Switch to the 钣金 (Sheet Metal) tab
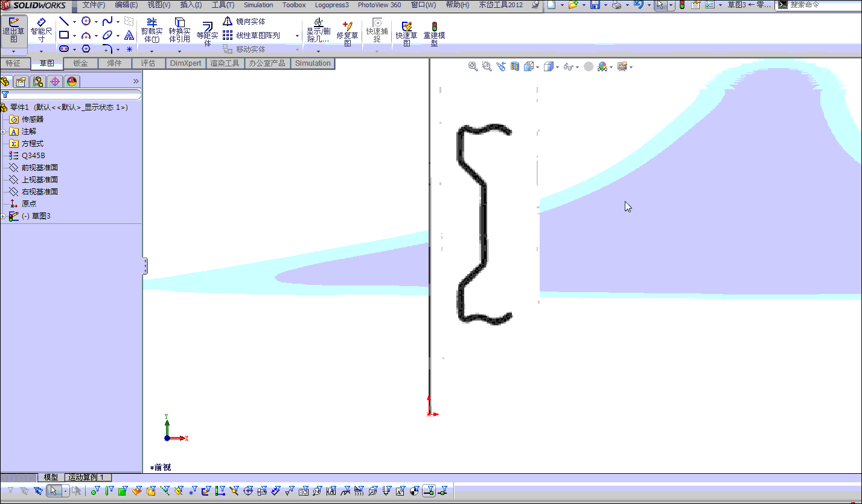Image resolution: width=862 pixels, height=504 pixels. click(x=80, y=63)
